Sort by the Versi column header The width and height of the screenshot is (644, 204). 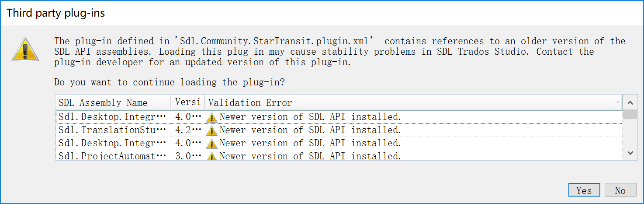(x=188, y=102)
